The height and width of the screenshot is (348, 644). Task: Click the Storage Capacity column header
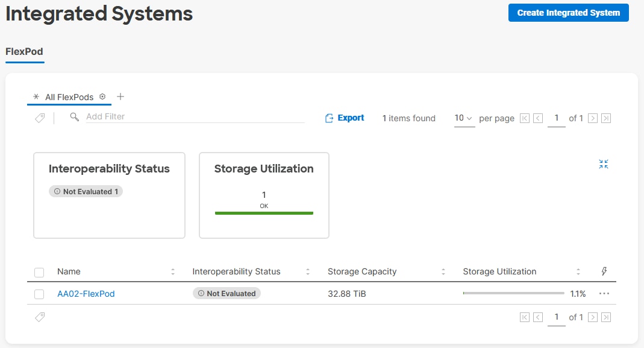[362, 271]
